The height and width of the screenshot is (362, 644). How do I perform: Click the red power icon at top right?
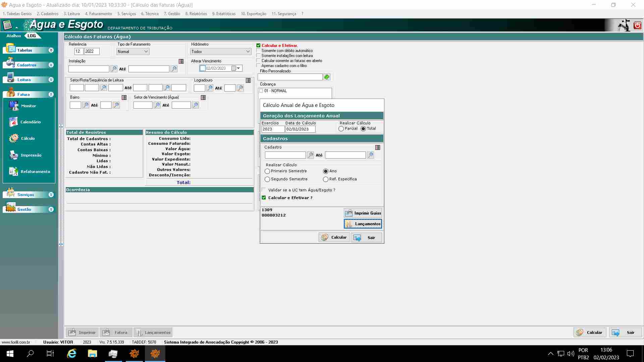(637, 25)
